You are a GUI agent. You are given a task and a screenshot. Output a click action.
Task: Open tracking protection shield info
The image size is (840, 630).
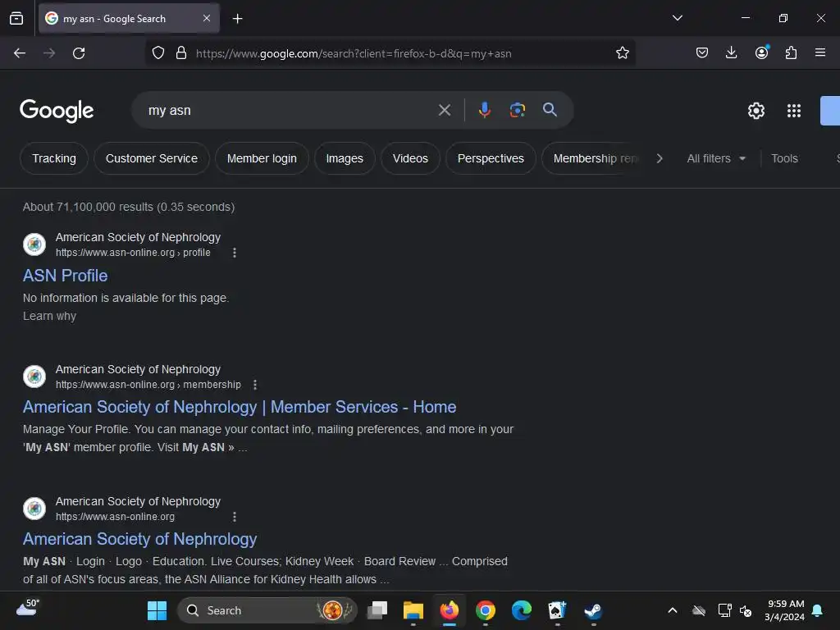tap(158, 53)
